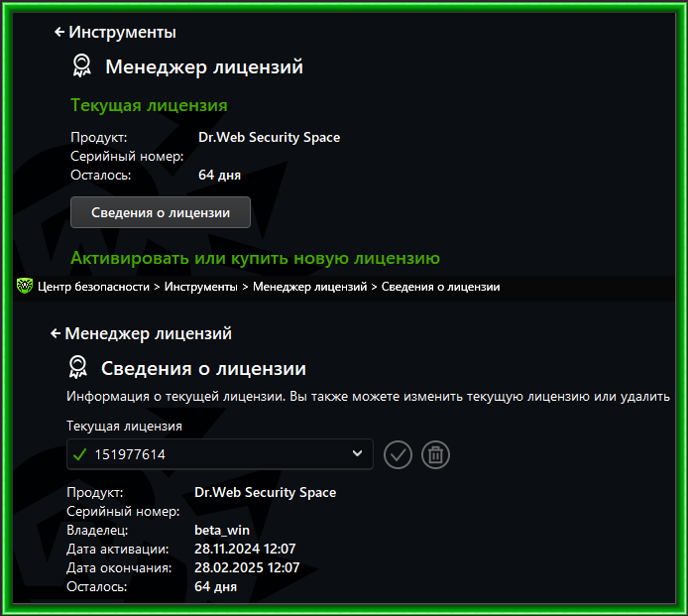
Task: Select license 151977614 in combo box
Action: tap(220, 454)
